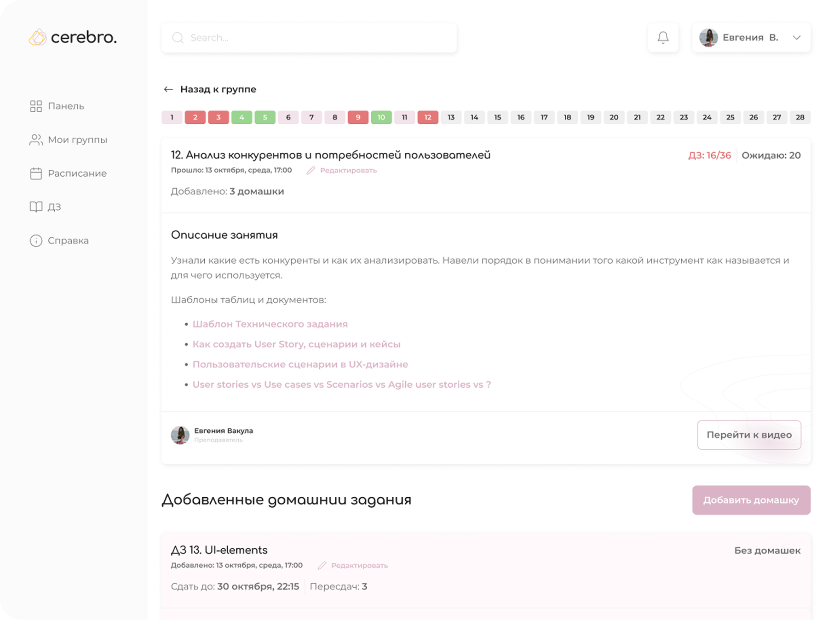Screen dimensions: 840x620
Task: Select lesson 9 in the lesson strip
Action: [x=358, y=117]
